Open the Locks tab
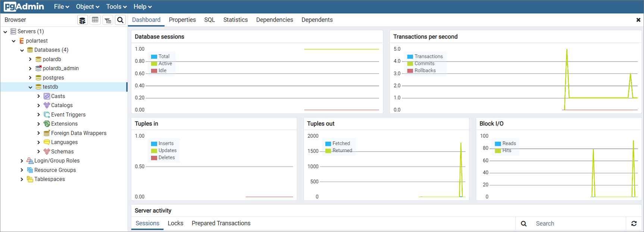Viewport: 644px width, 232px height. tap(175, 223)
